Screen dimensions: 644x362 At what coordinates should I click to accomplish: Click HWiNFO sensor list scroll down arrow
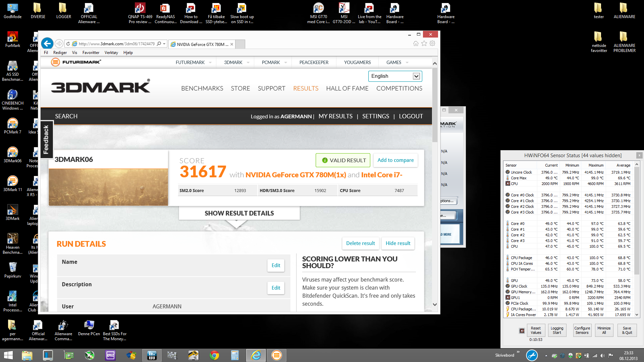637,315
